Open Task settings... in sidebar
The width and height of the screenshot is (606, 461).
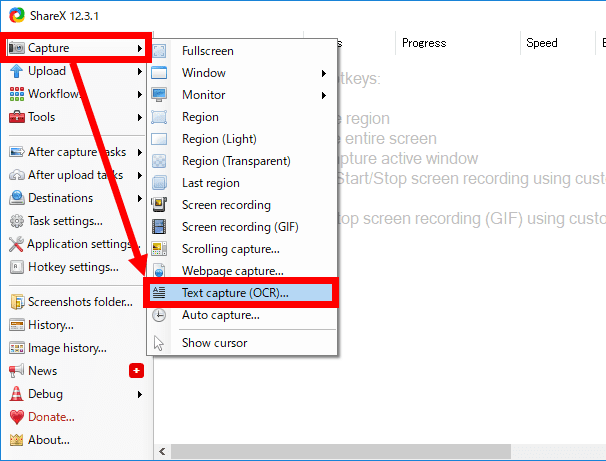65,221
